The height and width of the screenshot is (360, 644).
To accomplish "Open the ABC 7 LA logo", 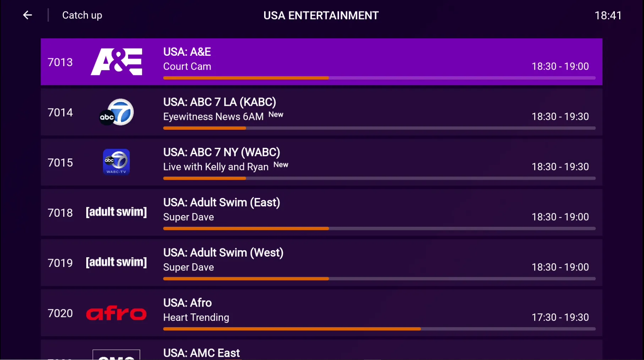I will point(116,112).
